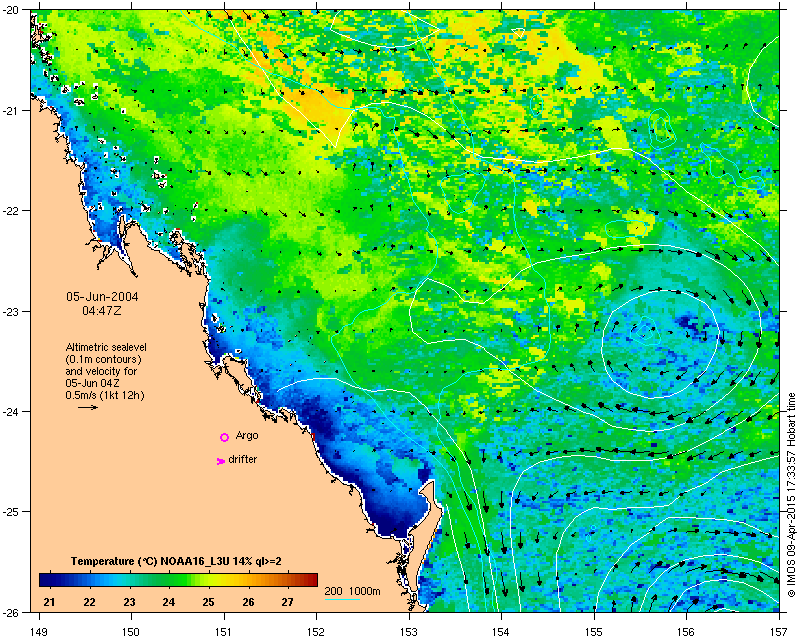Click the "Altimetric sealevel" caption text

point(106,347)
